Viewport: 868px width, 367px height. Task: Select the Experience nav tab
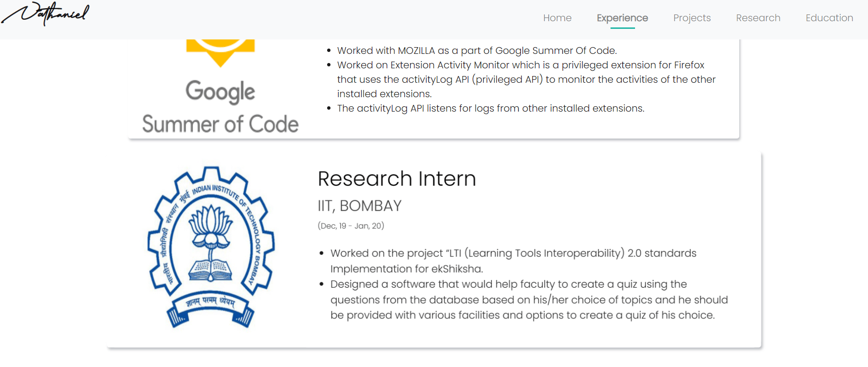(x=622, y=18)
